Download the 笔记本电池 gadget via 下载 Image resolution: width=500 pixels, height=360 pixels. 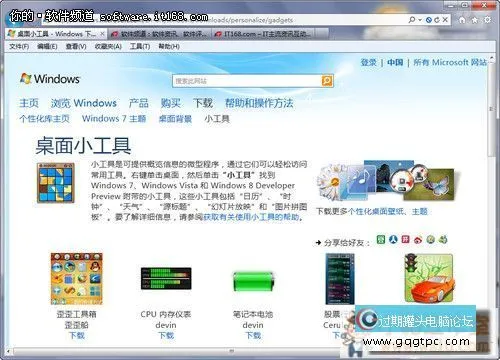(x=253, y=335)
